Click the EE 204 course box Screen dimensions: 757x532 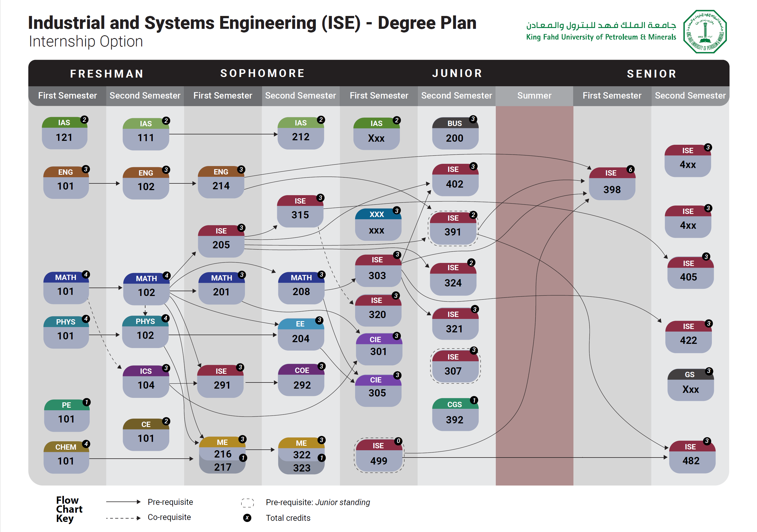[301, 334]
